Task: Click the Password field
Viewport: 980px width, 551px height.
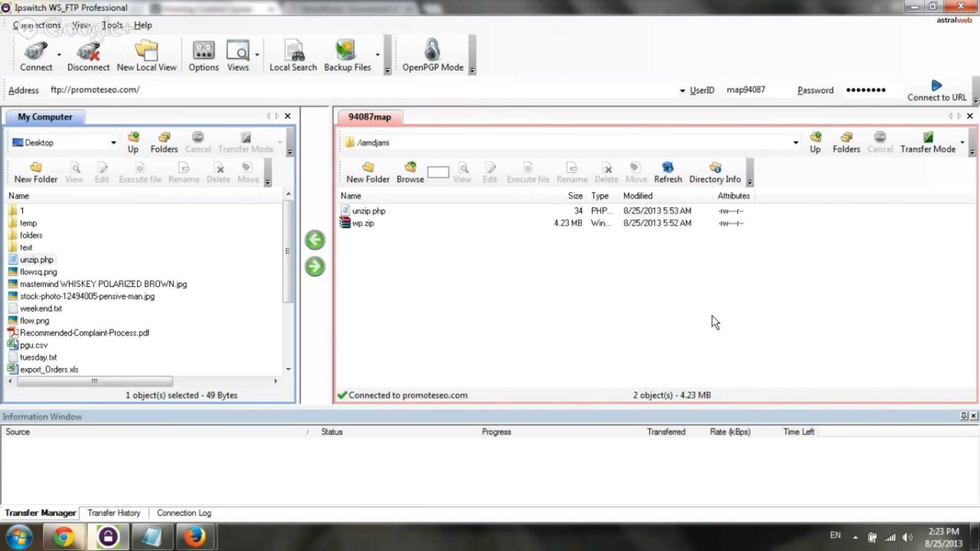Action: pos(871,90)
